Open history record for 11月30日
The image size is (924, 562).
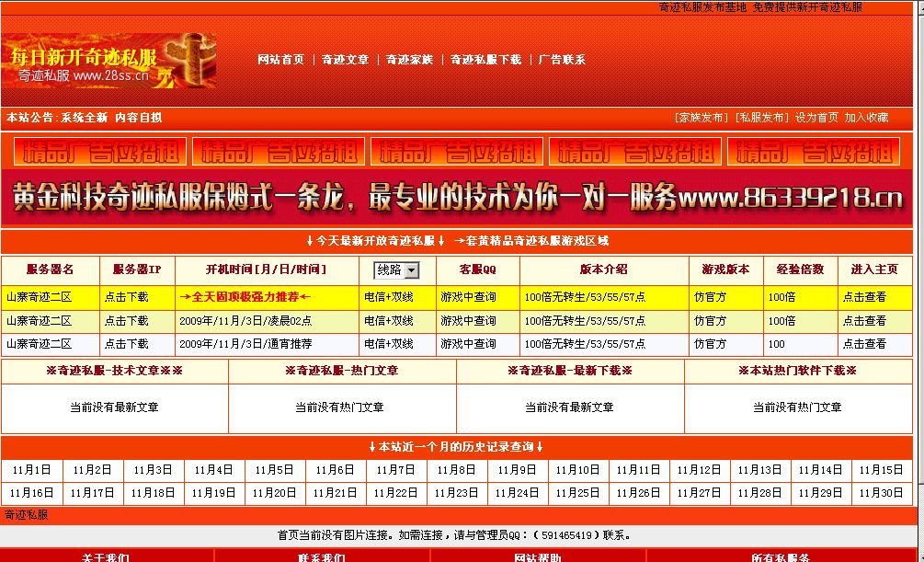tap(881, 493)
